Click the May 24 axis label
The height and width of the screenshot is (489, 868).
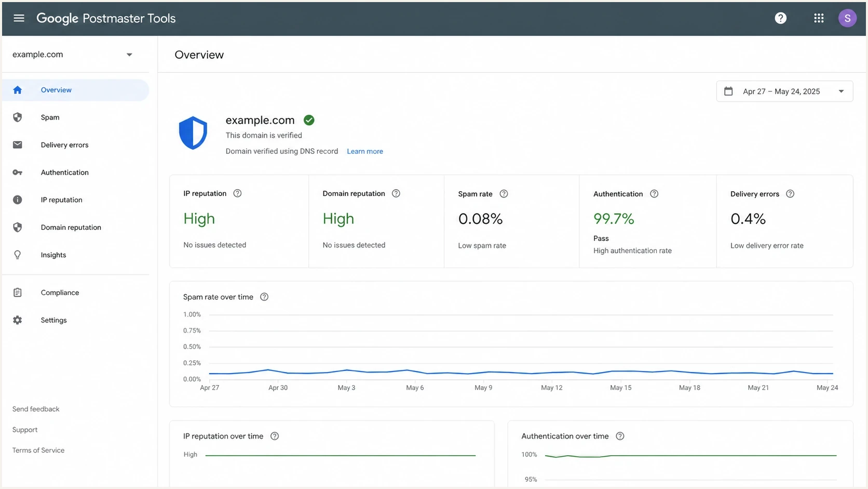827,388
